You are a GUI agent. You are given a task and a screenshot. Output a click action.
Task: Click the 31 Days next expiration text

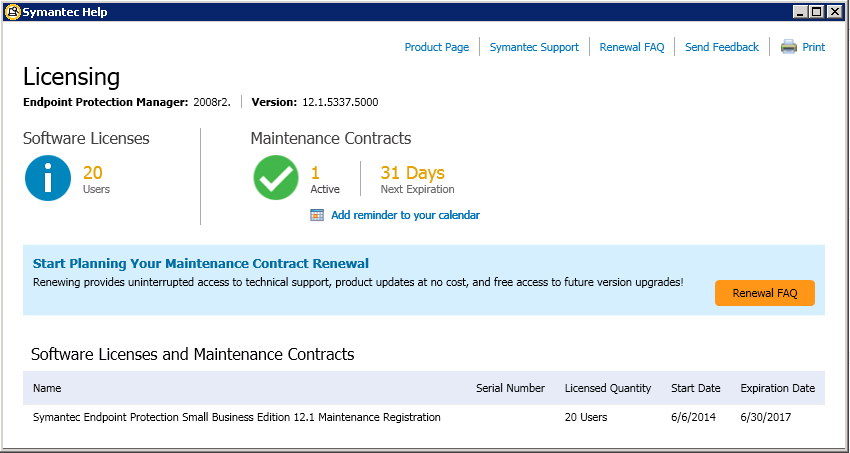pos(413,173)
